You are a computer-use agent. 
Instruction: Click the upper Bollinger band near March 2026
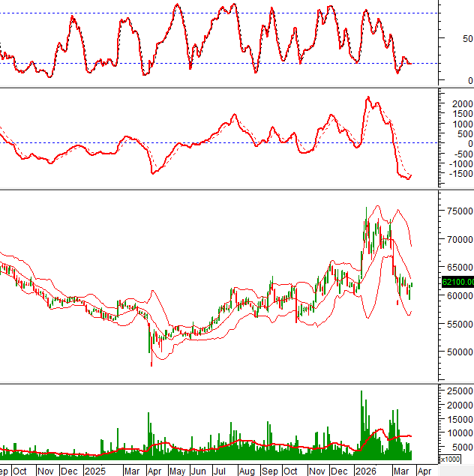pos(397,211)
